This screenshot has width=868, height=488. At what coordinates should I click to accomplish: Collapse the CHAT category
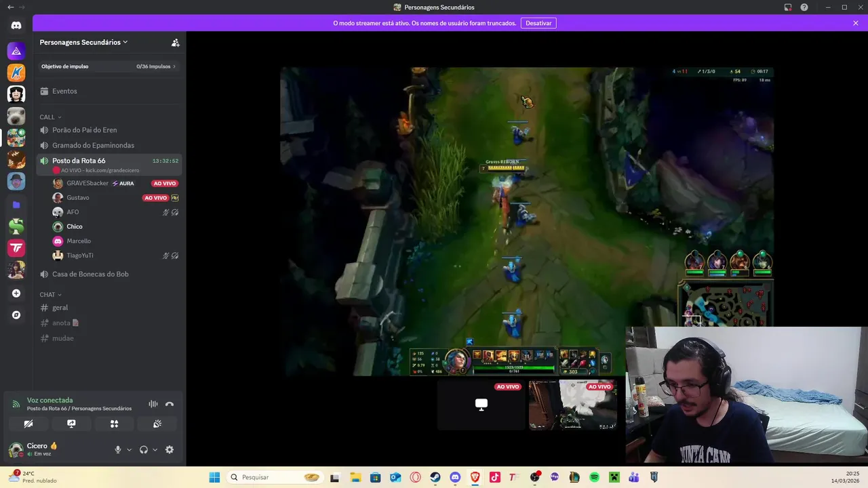tap(50, 295)
